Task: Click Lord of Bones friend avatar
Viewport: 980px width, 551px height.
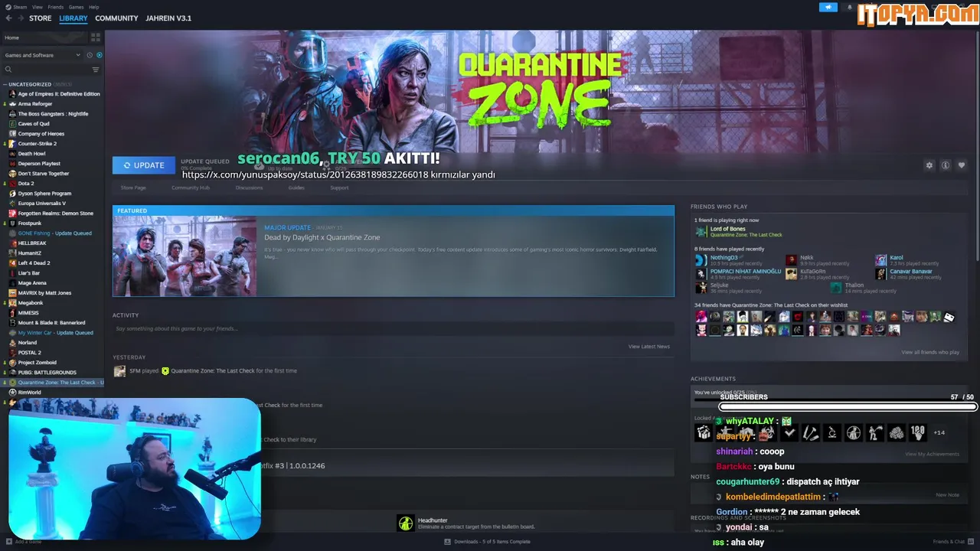Action: 701,232
